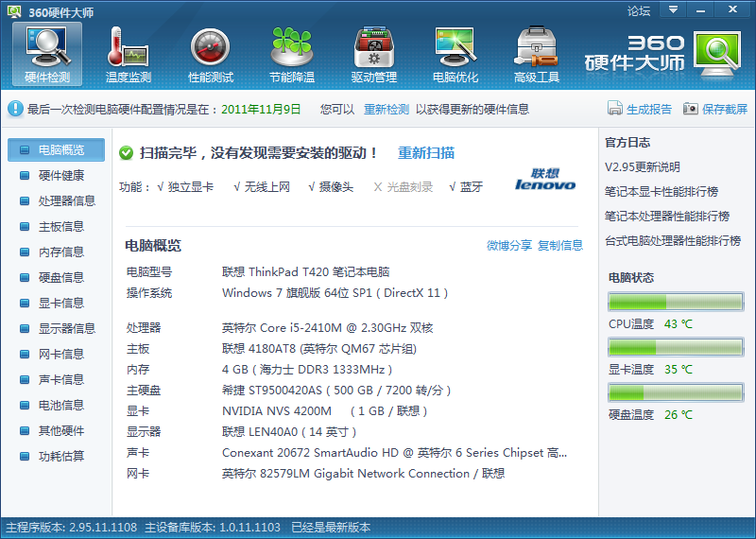Click the 硬盘温度 progress bar
Viewport: 756px width, 539px height.
click(x=676, y=392)
